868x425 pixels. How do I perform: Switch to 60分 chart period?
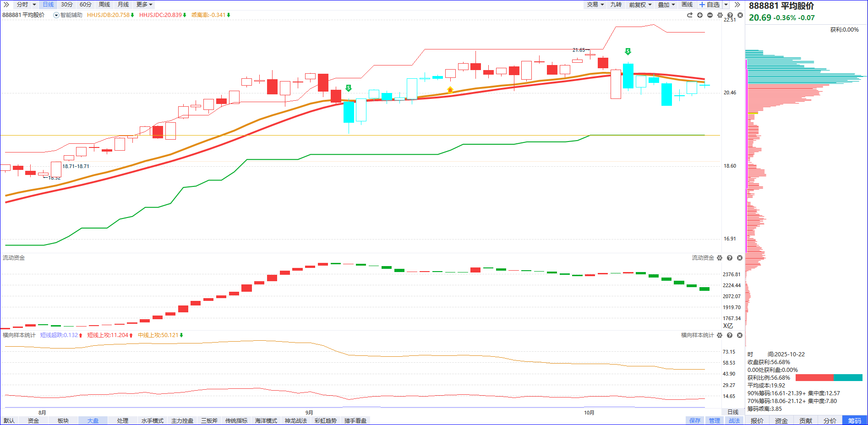(x=86, y=5)
